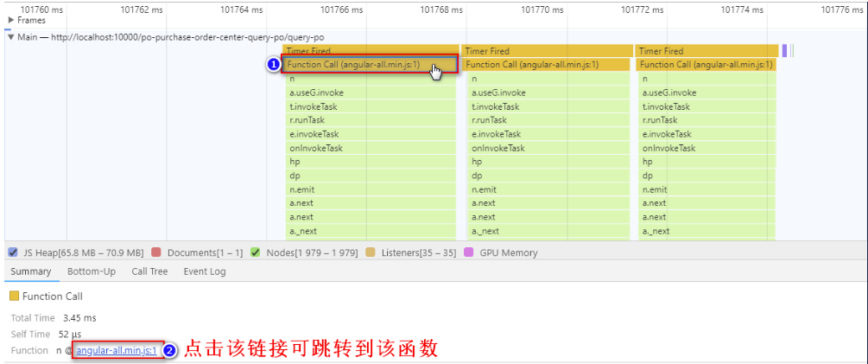Select the yellow Function Call color square in Summary
868x364 pixels.
tap(15, 297)
